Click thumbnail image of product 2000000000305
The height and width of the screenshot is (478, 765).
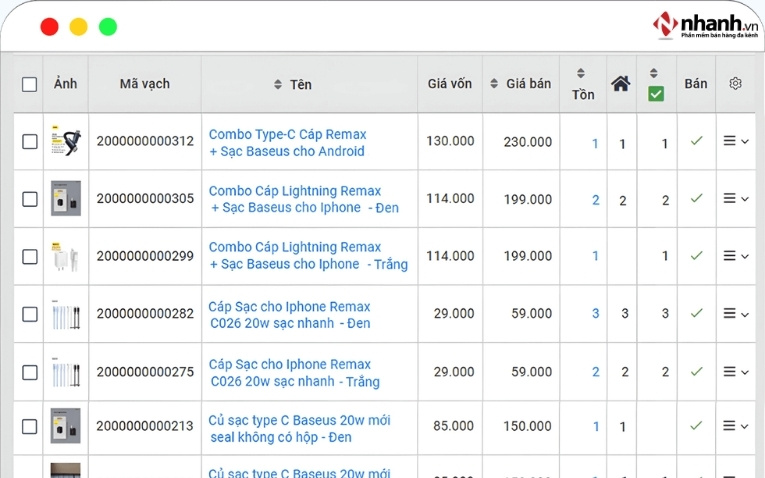[x=66, y=198]
